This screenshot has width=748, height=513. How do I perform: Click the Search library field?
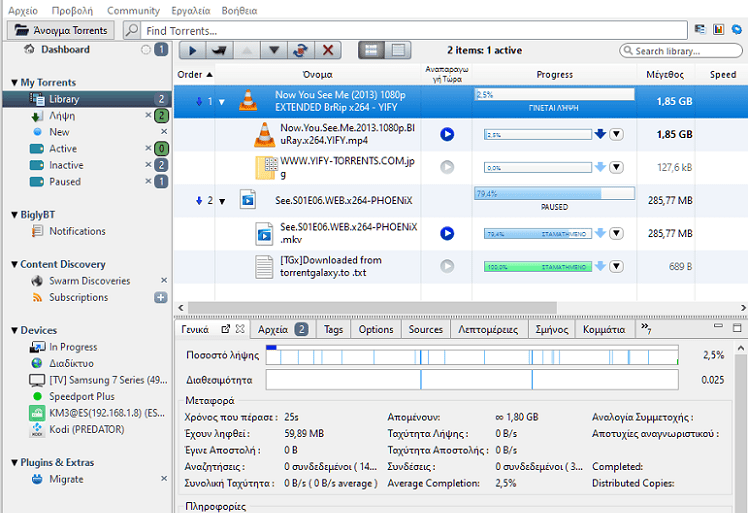point(681,51)
